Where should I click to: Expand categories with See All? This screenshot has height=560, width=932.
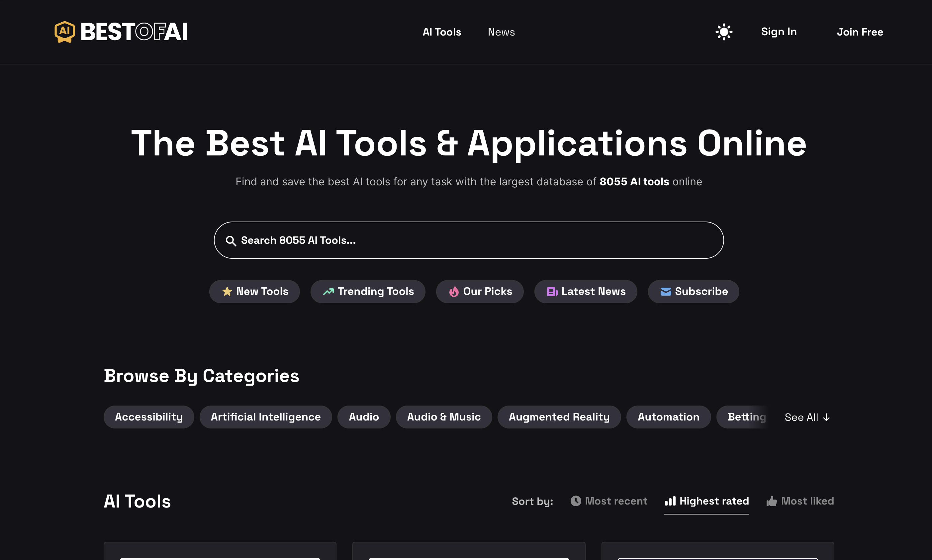[807, 418]
